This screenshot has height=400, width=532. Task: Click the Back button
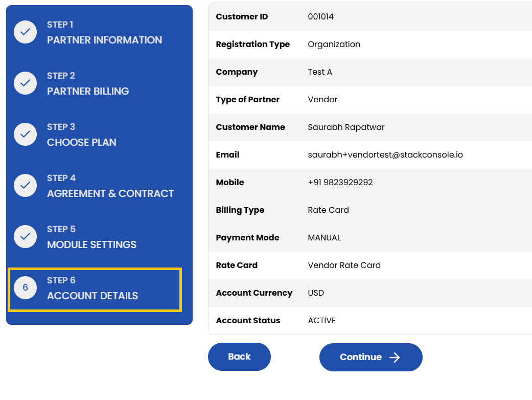pyautogui.click(x=239, y=357)
